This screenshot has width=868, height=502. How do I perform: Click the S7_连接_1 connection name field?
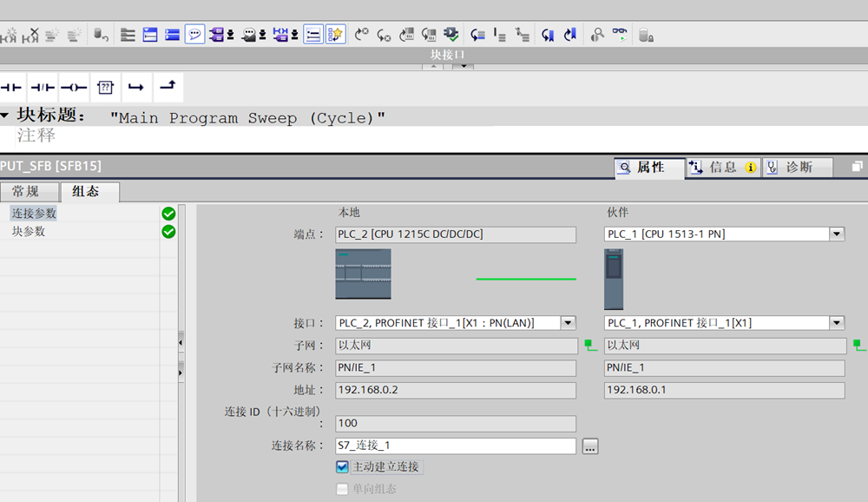[x=455, y=446]
